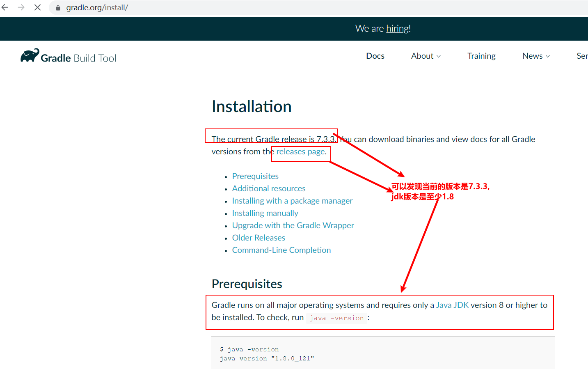Open Upgrade with the Gradle Wrapper link
The width and height of the screenshot is (588, 369).
click(x=293, y=225)
